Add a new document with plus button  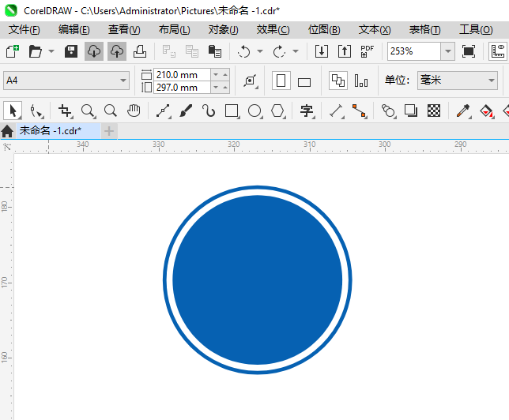(x=109, y=130)
